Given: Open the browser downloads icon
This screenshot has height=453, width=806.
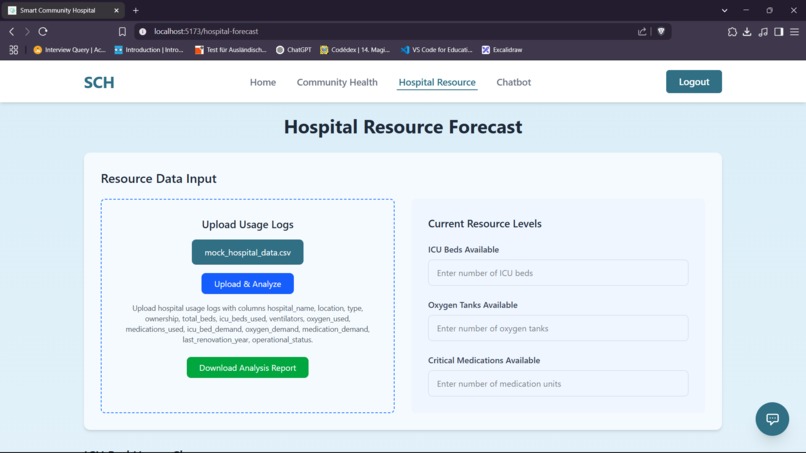Looking at the screenshot, I should pyautogui.click(x=747, y=32).
